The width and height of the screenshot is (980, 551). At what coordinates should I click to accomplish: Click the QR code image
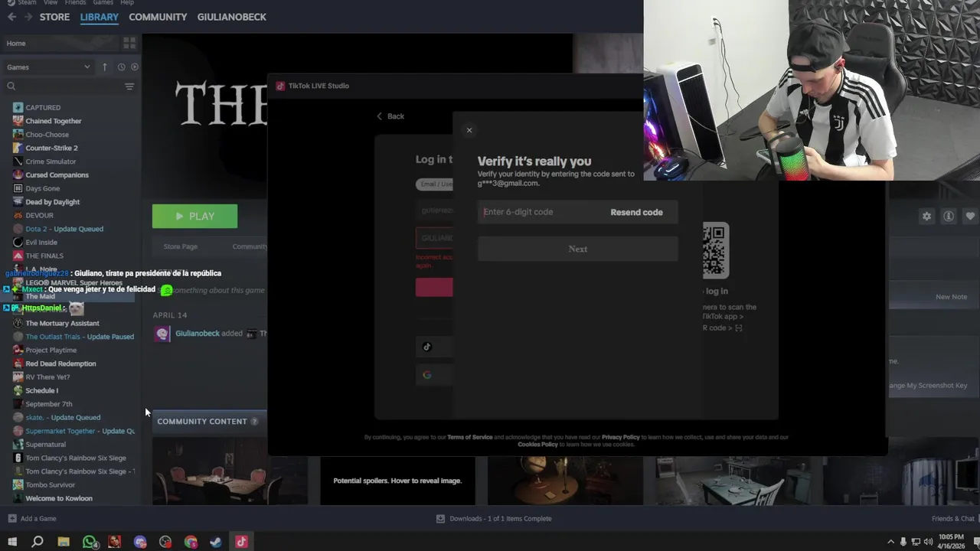tap(715, 250)
